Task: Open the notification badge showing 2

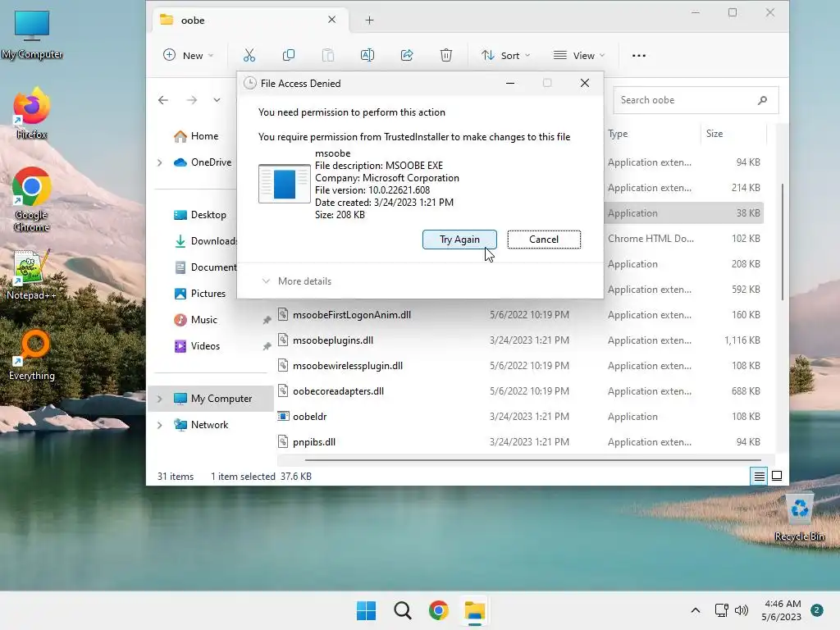Action: pos(817,610)
